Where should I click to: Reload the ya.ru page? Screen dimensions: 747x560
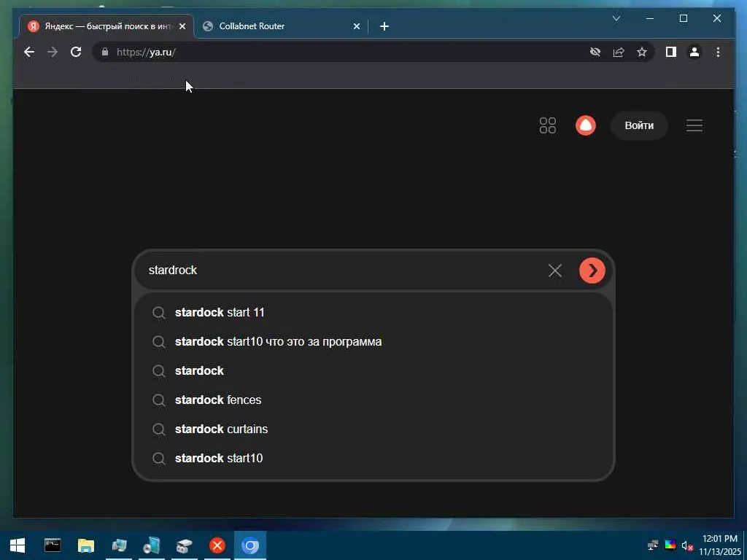point(76,52)
